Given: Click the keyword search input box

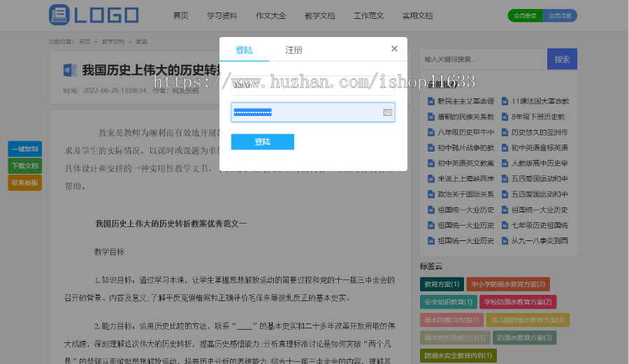Looking at the screenshot, I should tap(484, 59).
